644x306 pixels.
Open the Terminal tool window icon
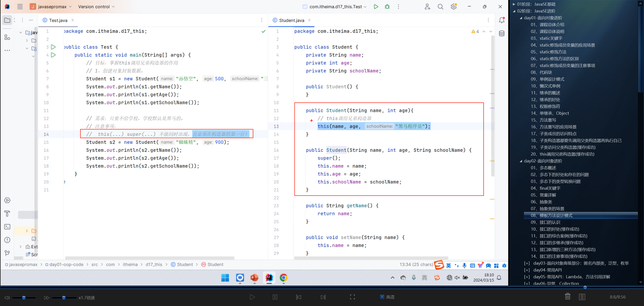[x=7, y=226]
